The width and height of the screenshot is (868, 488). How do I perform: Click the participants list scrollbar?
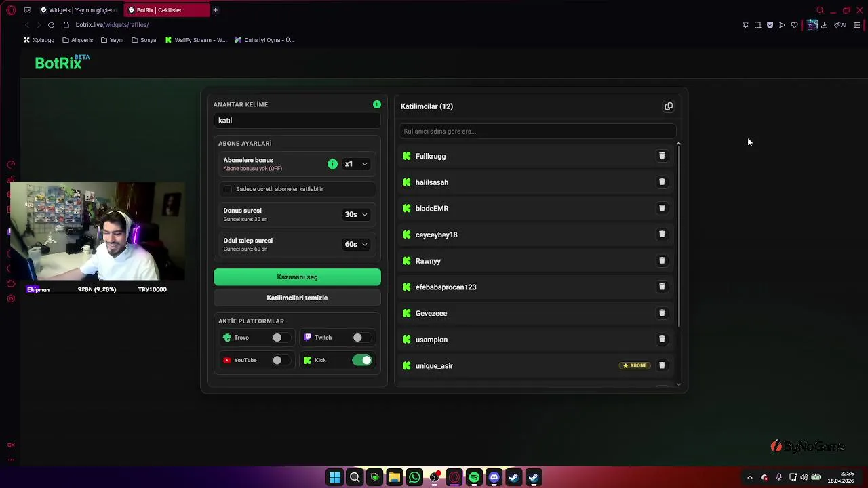(678, 237)
